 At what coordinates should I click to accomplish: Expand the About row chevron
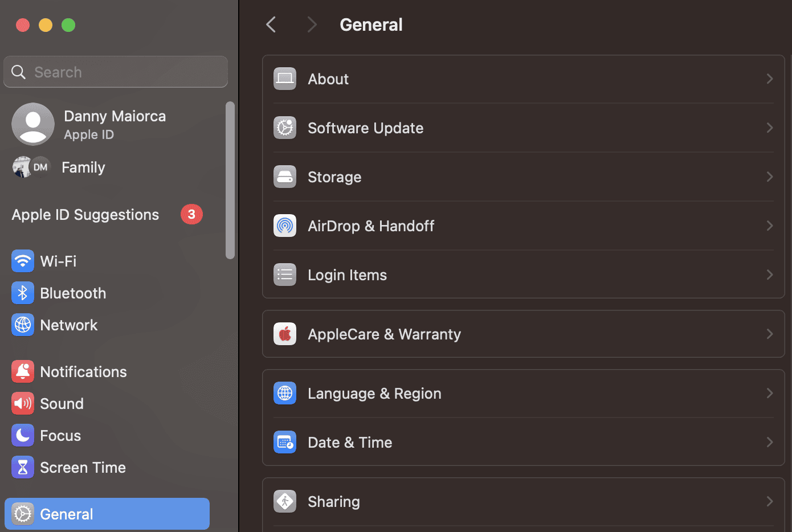(x=769, y=79)
